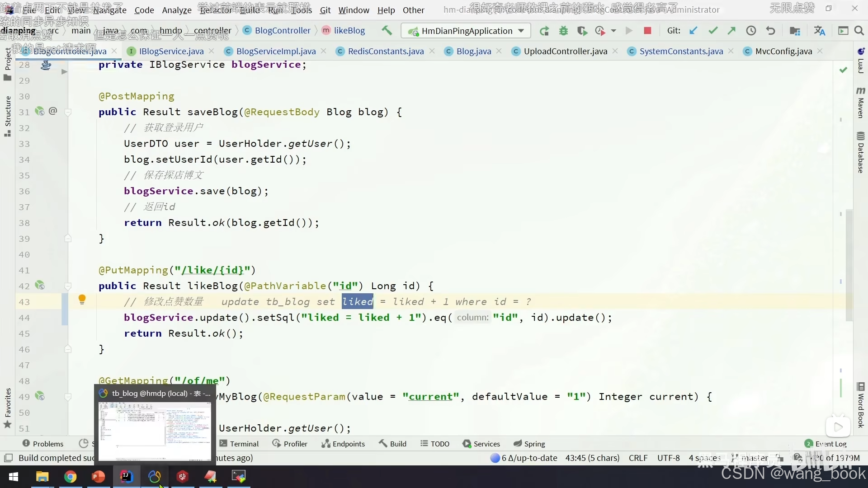Screen dimensions: 868x488
Task: Click fold end marker on line 39
Action: click(68, 238)
